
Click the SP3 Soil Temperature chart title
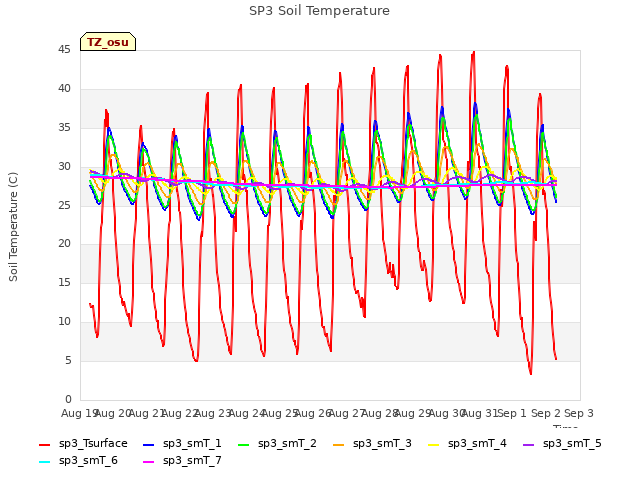(319, 11)
